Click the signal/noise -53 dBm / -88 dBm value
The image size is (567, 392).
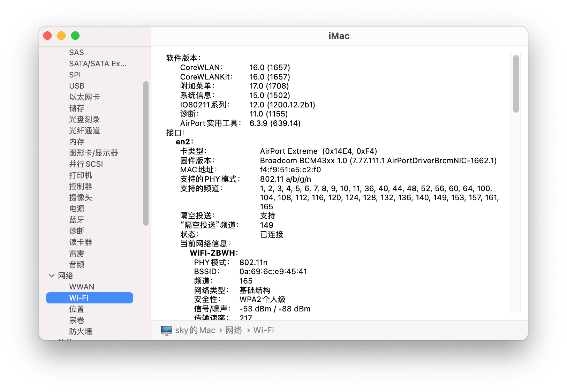[275, 309]
